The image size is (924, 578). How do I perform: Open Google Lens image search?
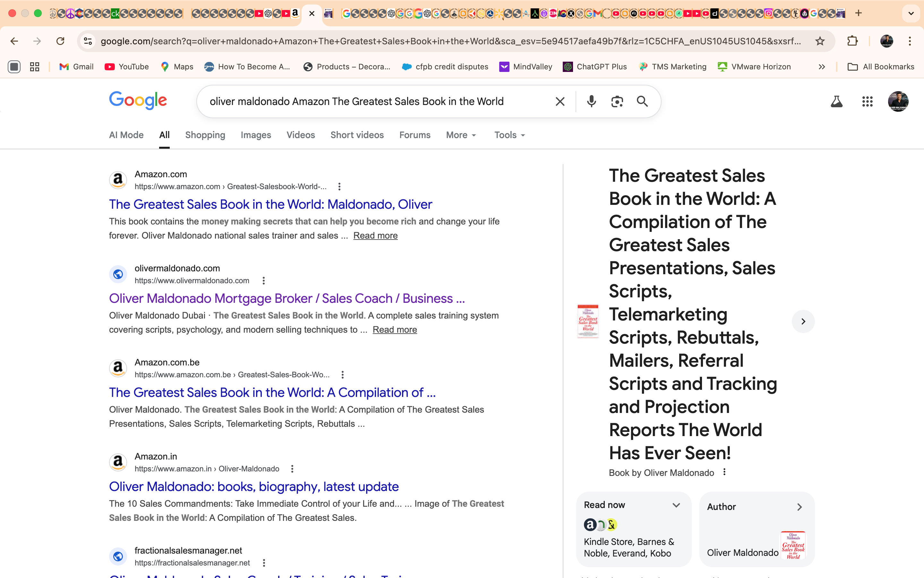pos(617,101)
